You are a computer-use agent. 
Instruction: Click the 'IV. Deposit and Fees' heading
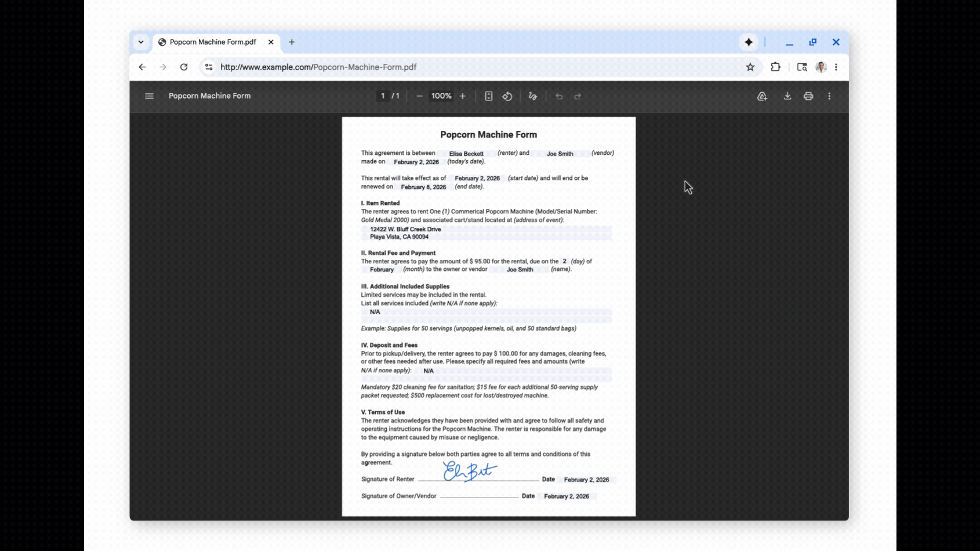(x=389, y=346)
